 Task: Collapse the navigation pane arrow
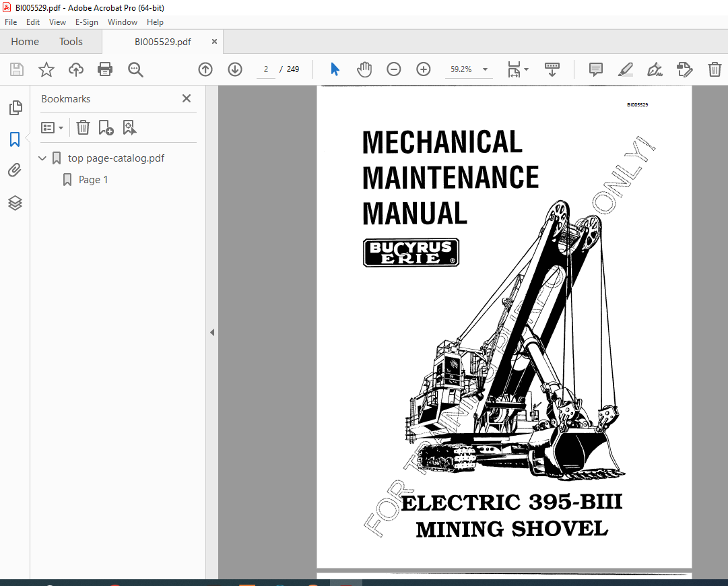tap(212, 333)
